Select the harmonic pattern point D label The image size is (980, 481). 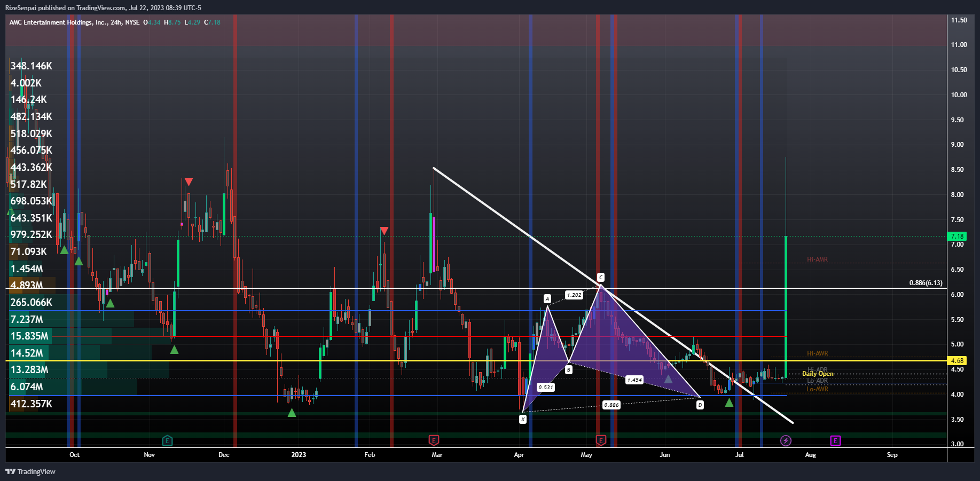click(700, 405)
